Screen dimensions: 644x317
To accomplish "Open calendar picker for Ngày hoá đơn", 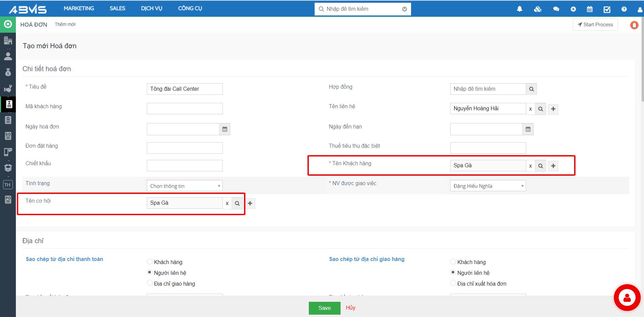I will pos(225,129).
